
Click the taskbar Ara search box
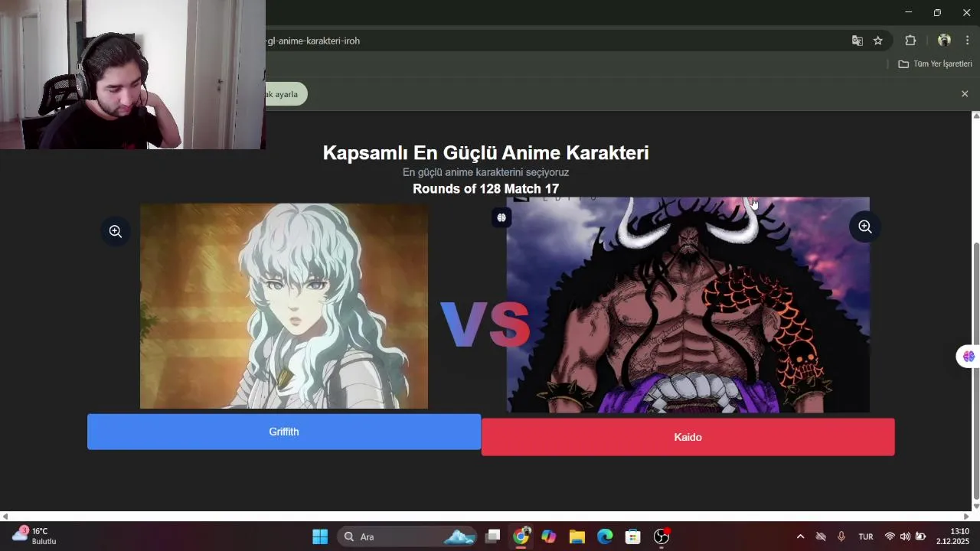click(407, 536)
